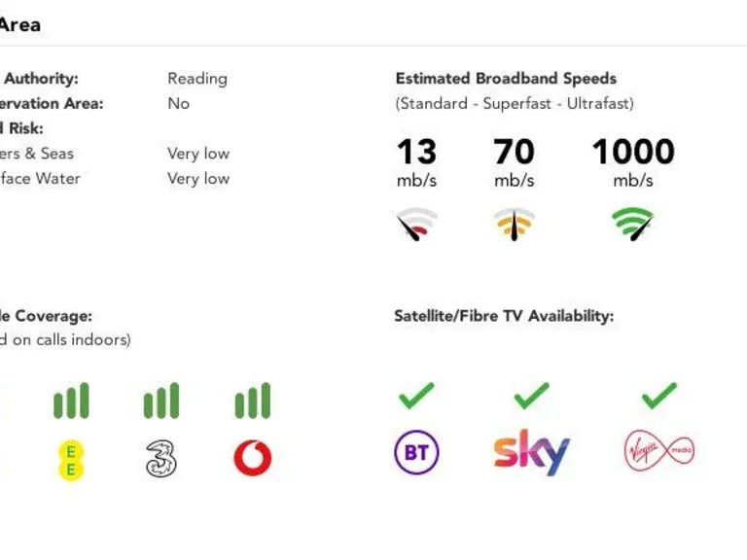Image resolution: width=747 pixels, height=560 pixels.
Task: Click the signal bars above Three logo
Action: [x=161, y=401]
